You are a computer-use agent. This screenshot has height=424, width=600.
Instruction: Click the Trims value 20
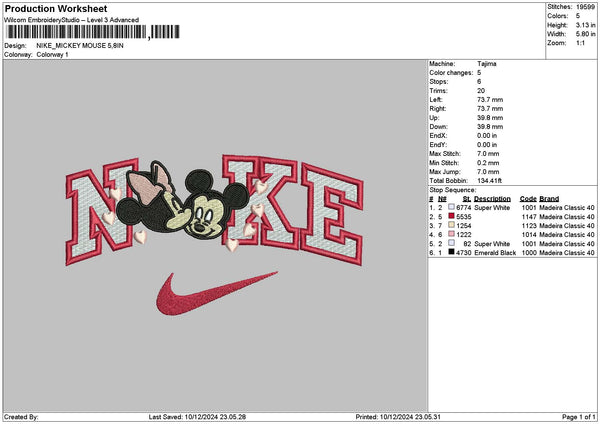pyautogui.click(x=481, y=91)
